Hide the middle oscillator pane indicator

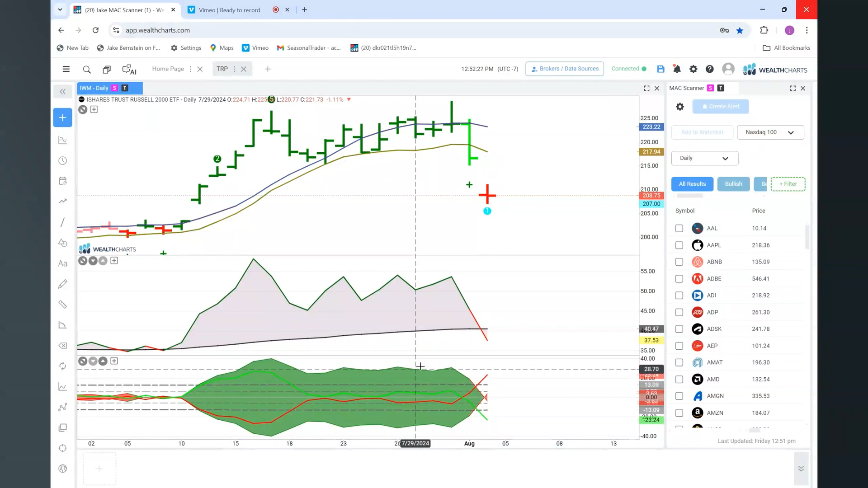(x=83, y=261)
